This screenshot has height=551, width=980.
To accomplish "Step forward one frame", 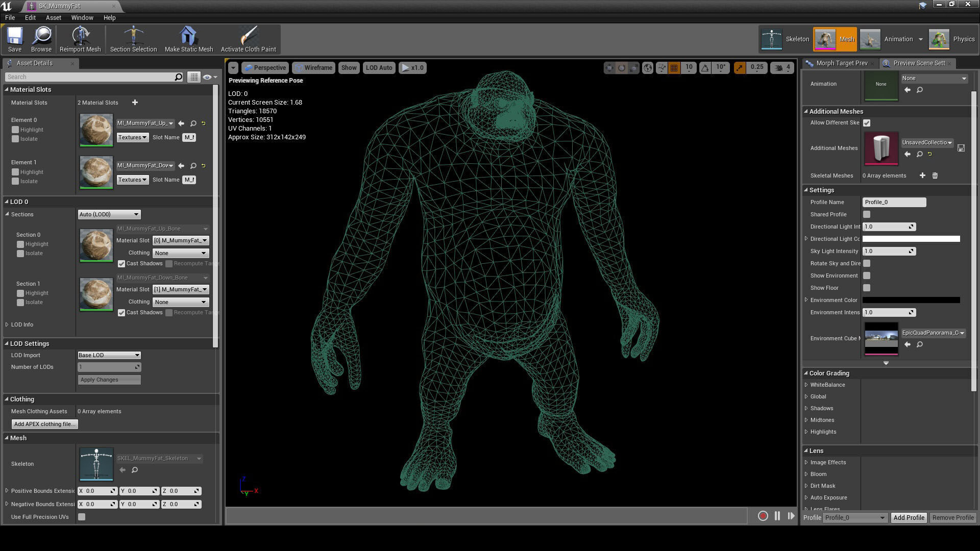I will click(x=791, y=516).
